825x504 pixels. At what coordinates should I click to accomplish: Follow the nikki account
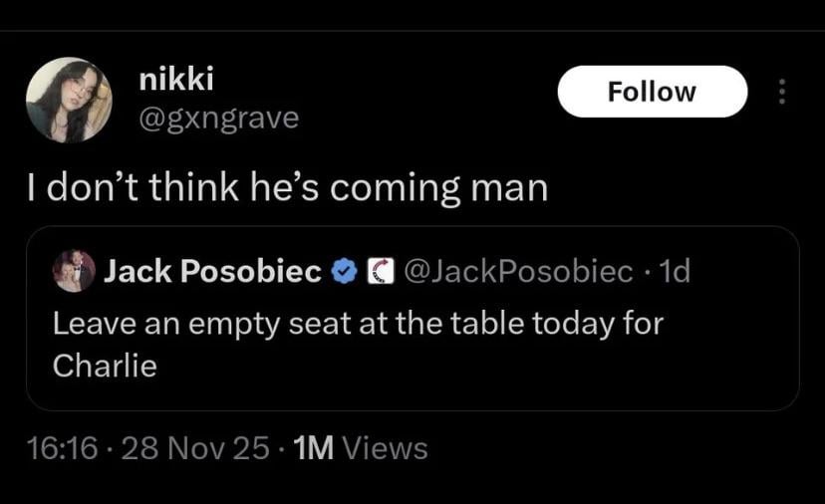[x=652, y=92]
